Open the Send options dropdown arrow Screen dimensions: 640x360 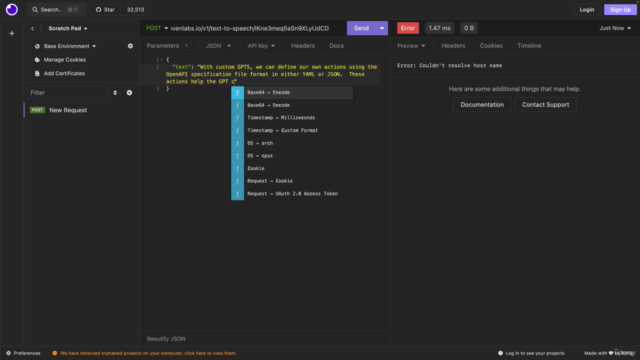382,28
